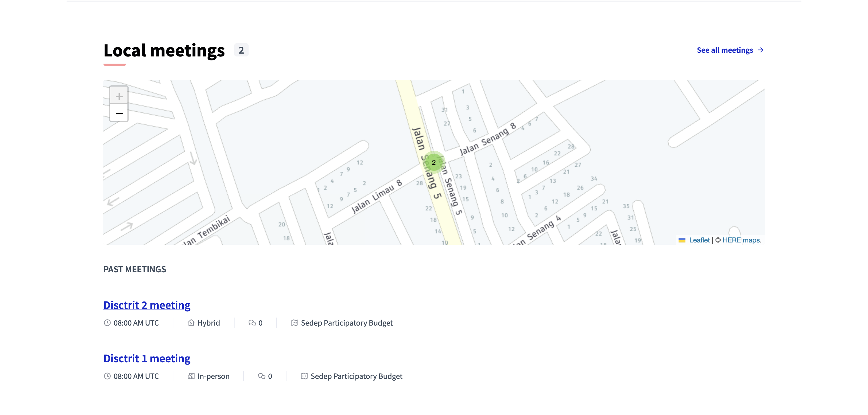Viewport: 868px width, 415px height.
Task: Click the clock icon beside Disctrit 2 meeting time
Action: (x=107, y=323)
